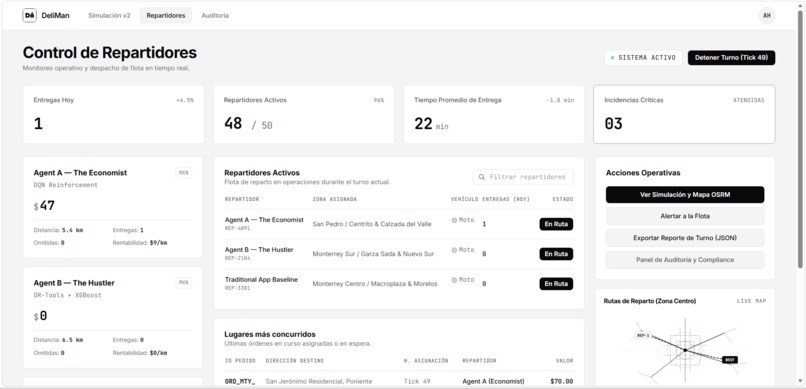This screenshot has height=389, width=806.
Task: Open the Simulación v2 tab
Action: point(109,15)
